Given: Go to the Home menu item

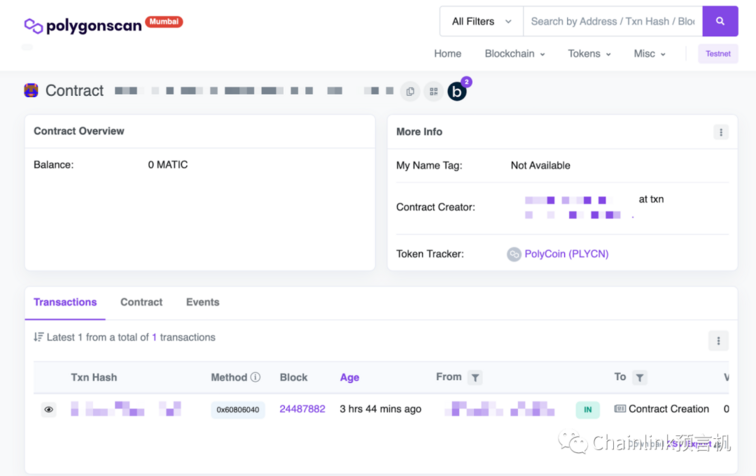Looking at the screenshot, I should tap(447, 54).
